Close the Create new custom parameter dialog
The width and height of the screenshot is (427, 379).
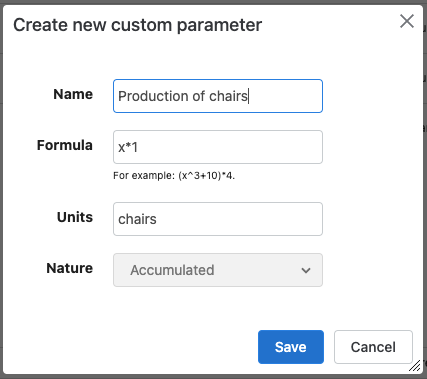click(407, 22)
